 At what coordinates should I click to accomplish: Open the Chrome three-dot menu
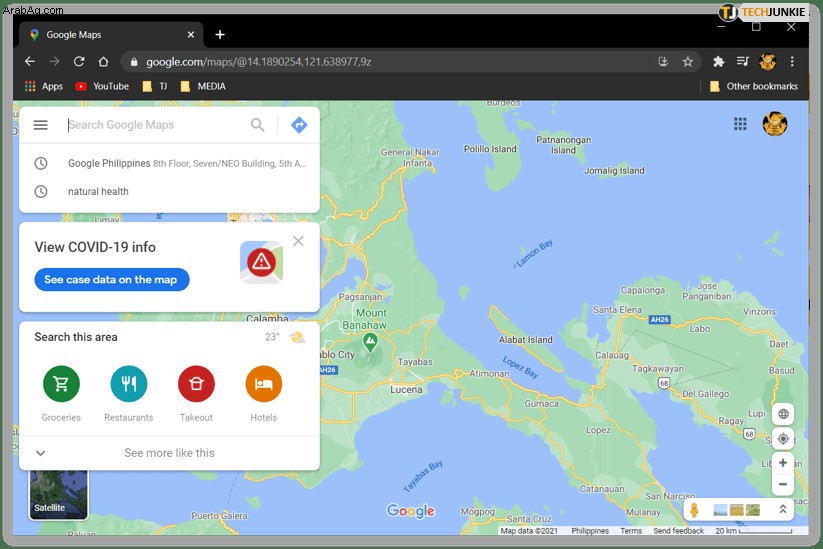coord(792,61)
